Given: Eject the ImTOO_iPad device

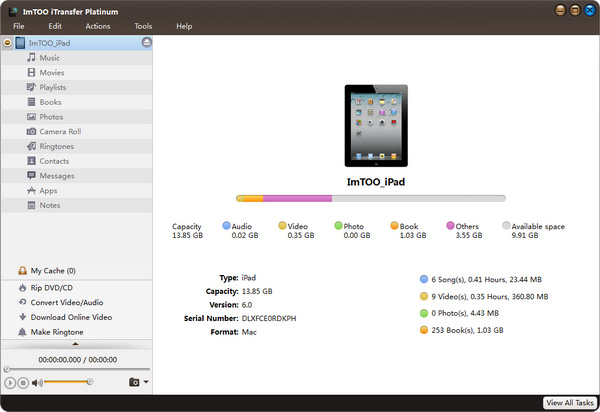Looking at the screenshot, I should [x=147, y=42].
